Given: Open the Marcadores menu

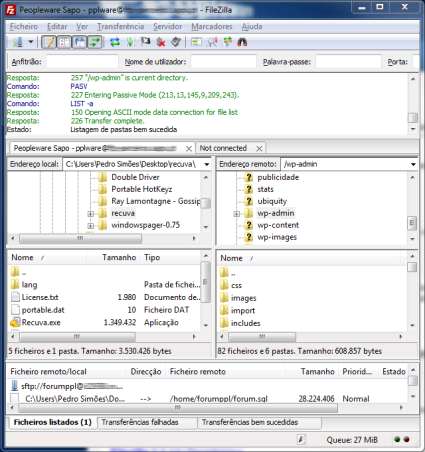Looking at the screenshot, I should point(212,26).
